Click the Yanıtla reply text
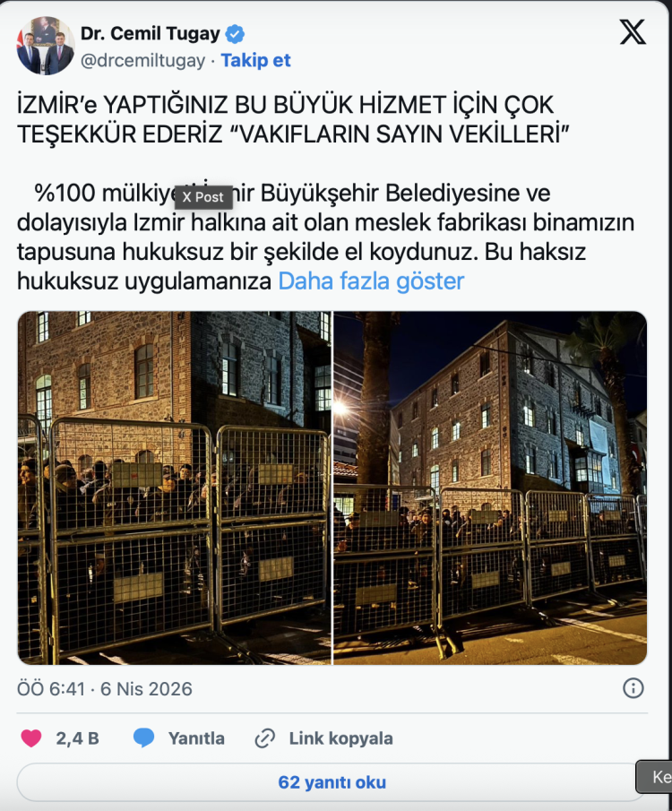Viewport: 672px width, 811px height. (x=196, y=738)
